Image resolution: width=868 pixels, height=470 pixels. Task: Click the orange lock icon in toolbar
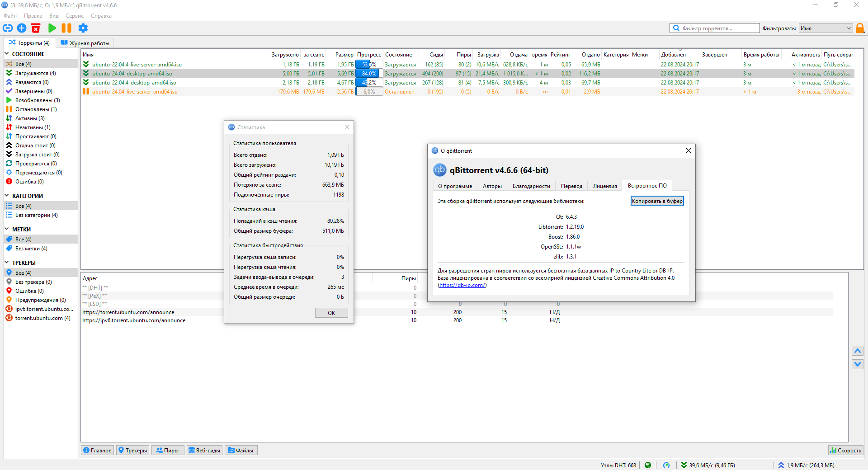click(860, 28)
